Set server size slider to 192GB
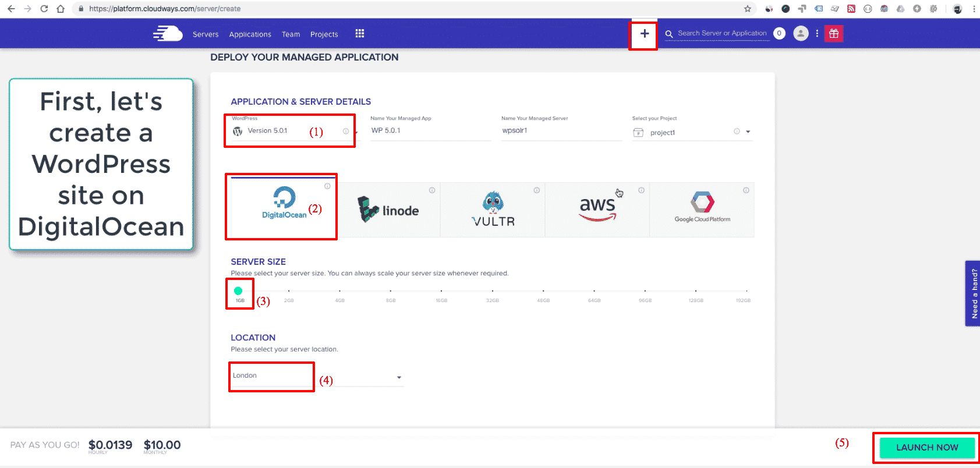The height and width of the screenshot is (468, 980). (747, 291)
